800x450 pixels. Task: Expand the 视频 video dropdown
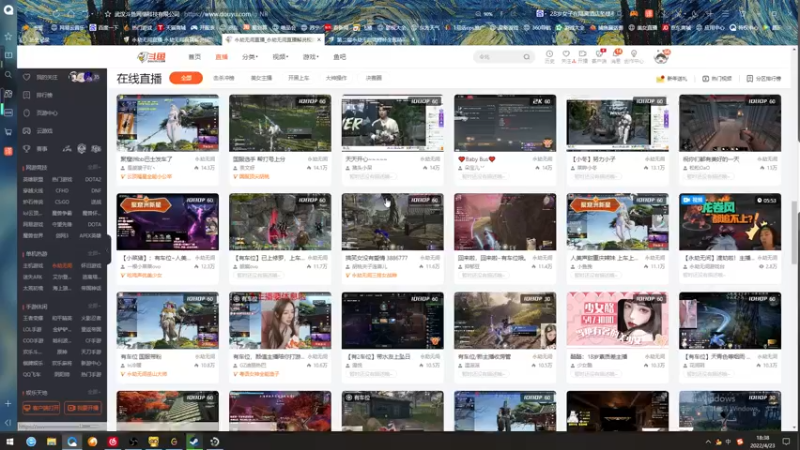[280, 57]
